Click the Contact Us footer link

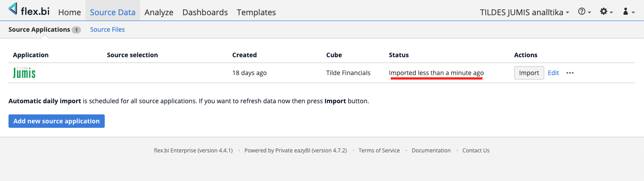tap(476, 151)
